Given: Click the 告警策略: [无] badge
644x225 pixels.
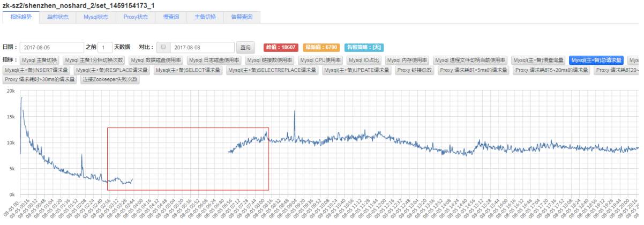Looking at the screenshot, I should coord(364,48).
